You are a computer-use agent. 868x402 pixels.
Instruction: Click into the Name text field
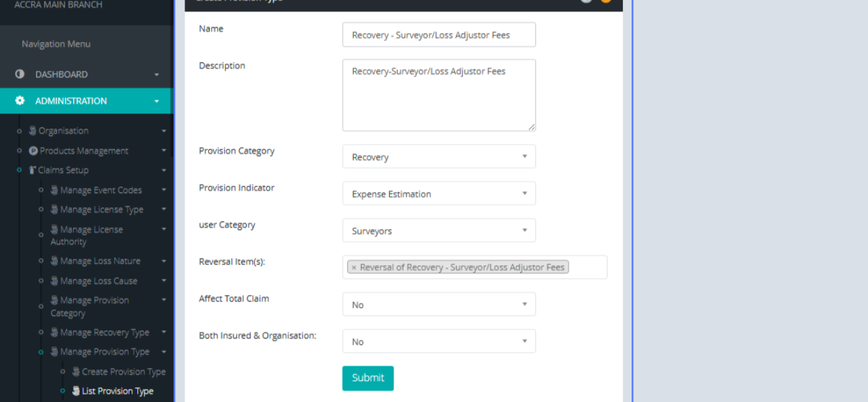[438, 35]
